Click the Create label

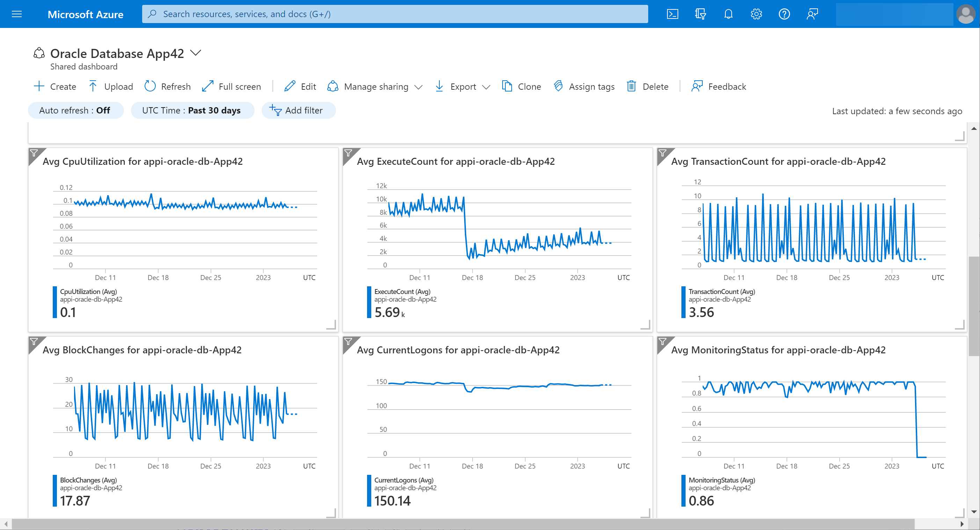pos(63,87)
